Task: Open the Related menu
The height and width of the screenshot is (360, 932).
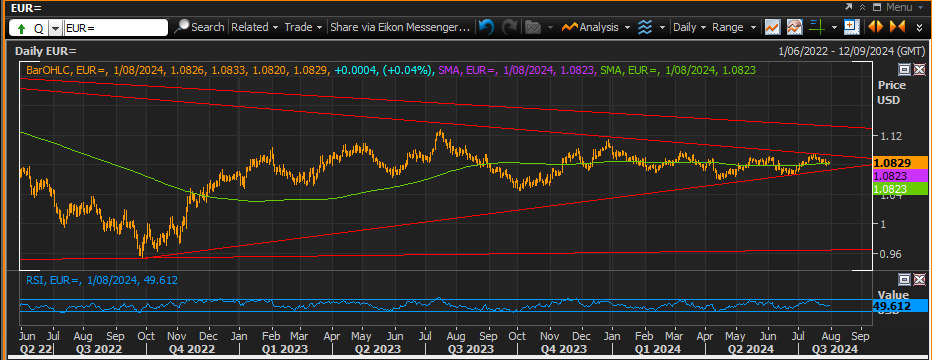Action: [x=255, y=27]
